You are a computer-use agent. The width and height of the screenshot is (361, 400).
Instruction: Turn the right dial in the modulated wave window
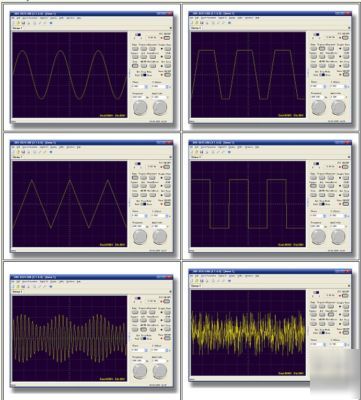pos(160,371)
